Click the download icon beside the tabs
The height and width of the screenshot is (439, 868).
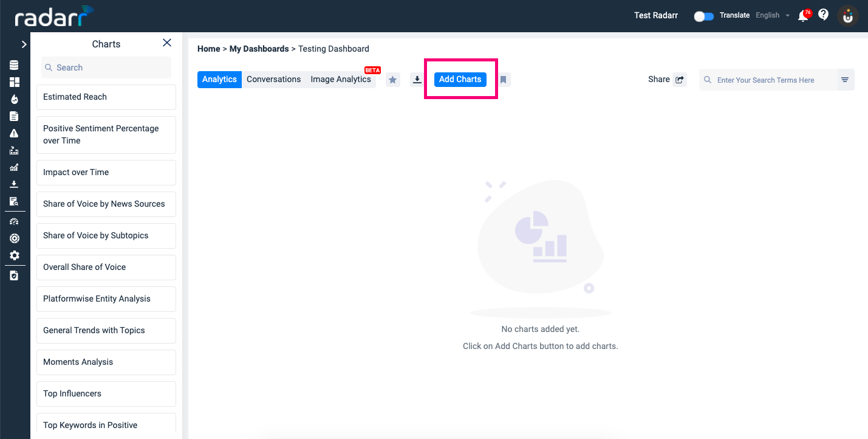coord(417,79)
